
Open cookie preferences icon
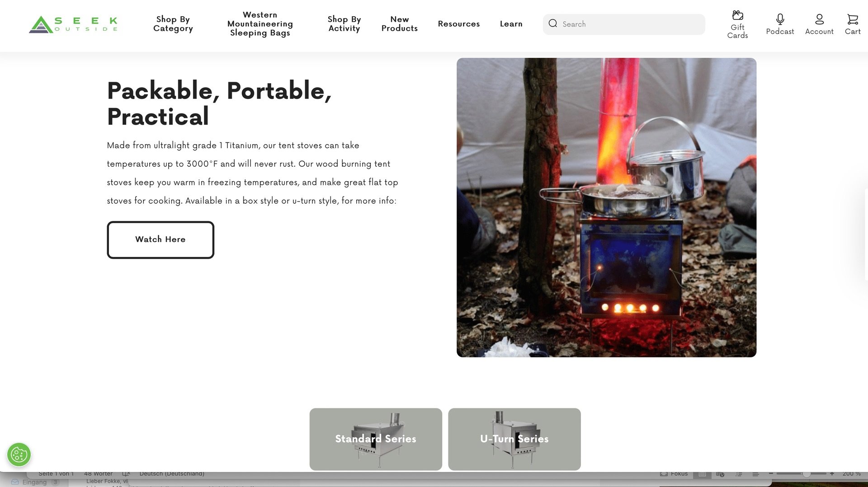[x=19, y=454]
